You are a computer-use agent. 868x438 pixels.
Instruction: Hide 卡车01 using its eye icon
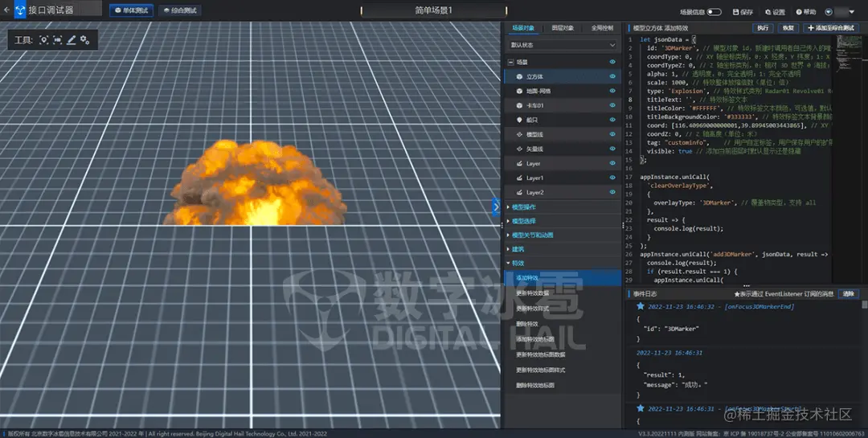point(612,105)
